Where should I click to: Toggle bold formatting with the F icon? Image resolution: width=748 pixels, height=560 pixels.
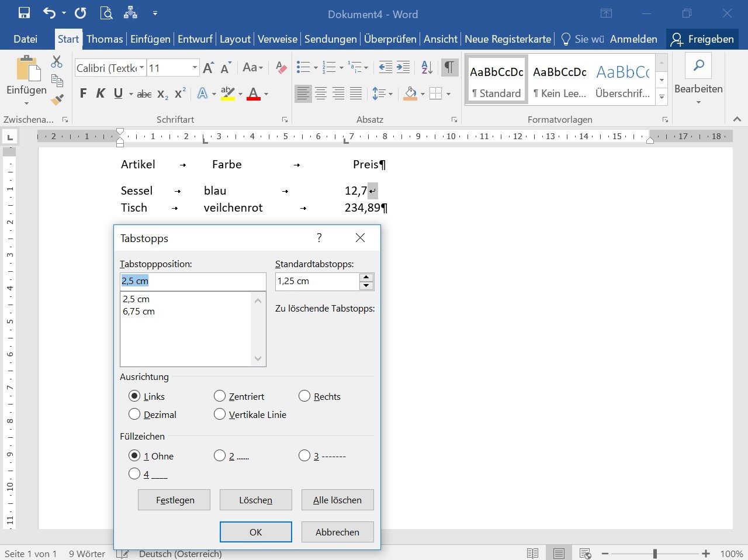[x=82, y=94]
